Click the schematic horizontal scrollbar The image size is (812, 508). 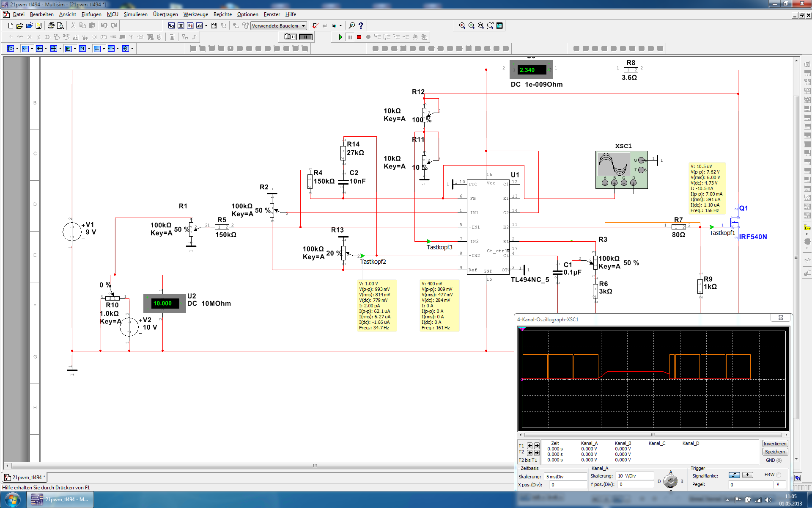[x=315, y=466]
